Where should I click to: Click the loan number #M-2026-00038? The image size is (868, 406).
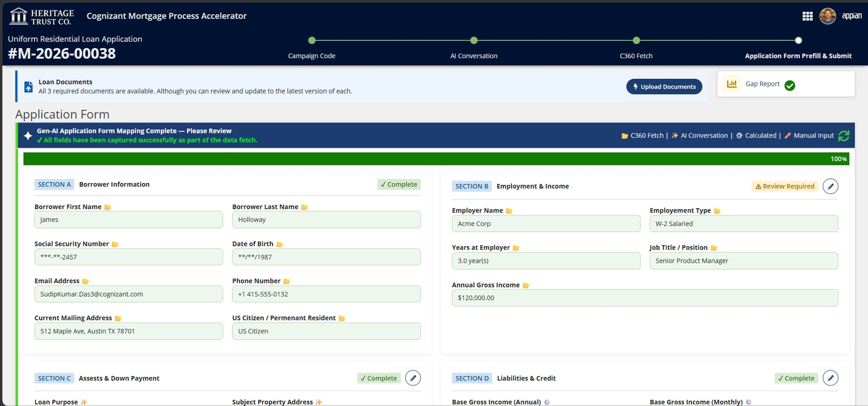(x=62, y=54)
